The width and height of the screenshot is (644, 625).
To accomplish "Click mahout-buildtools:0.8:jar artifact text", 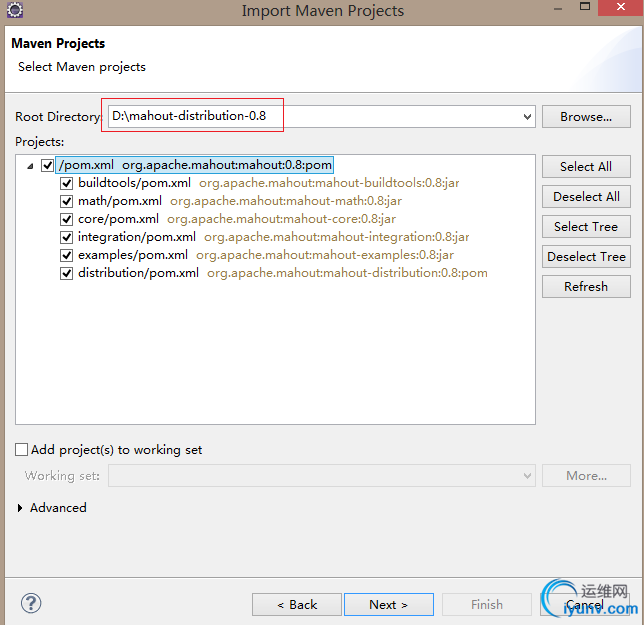I will [329, 183].
